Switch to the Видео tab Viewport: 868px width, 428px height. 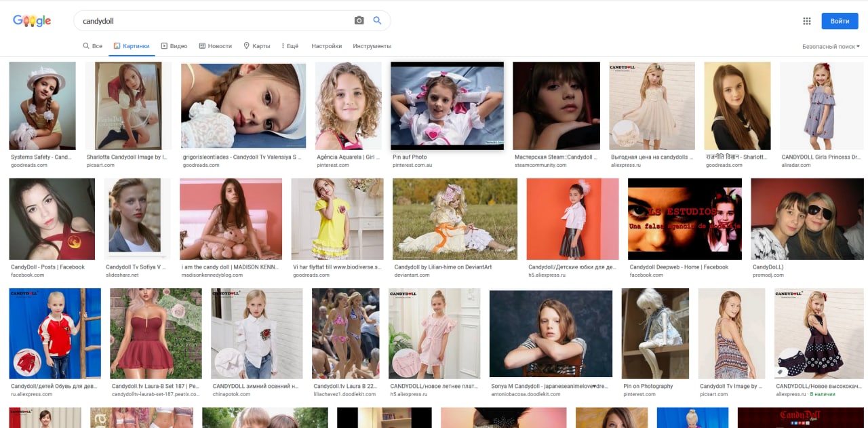point(174,46)
